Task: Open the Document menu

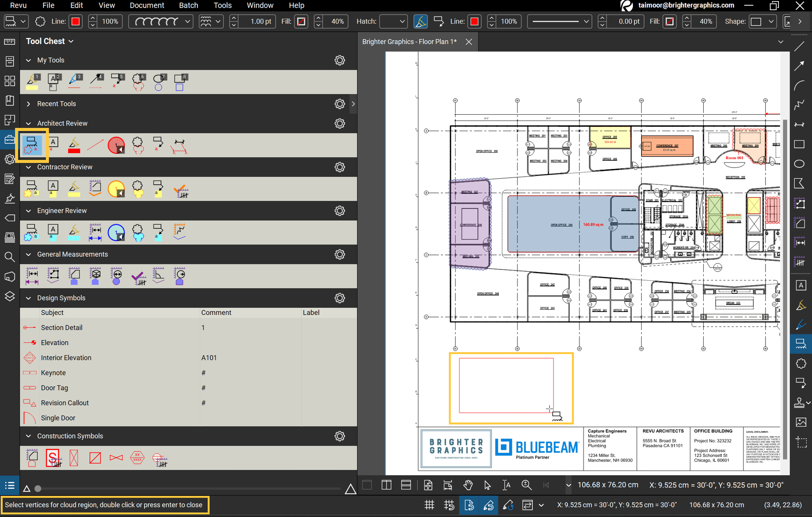Action: pyautogui.click(x=147, y=5)
